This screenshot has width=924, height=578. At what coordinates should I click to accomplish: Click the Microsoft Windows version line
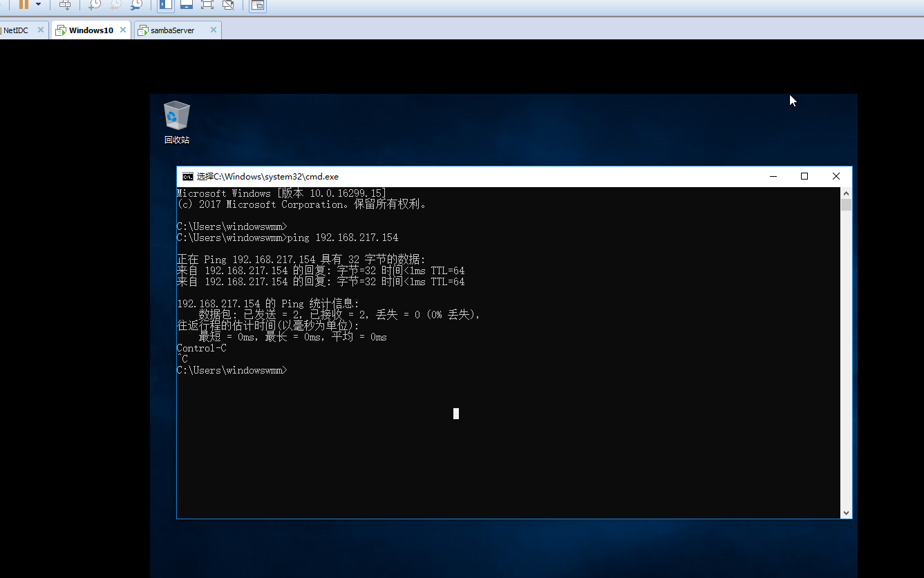click(x=281, y=193)
